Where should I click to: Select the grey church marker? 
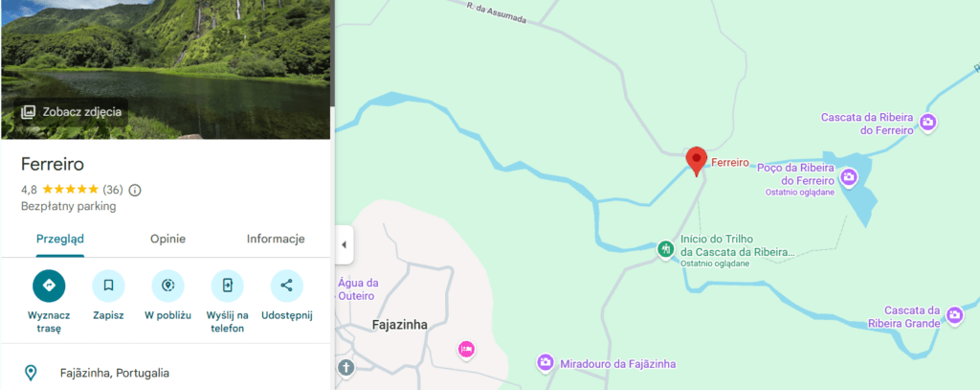[x=345, y=367]
